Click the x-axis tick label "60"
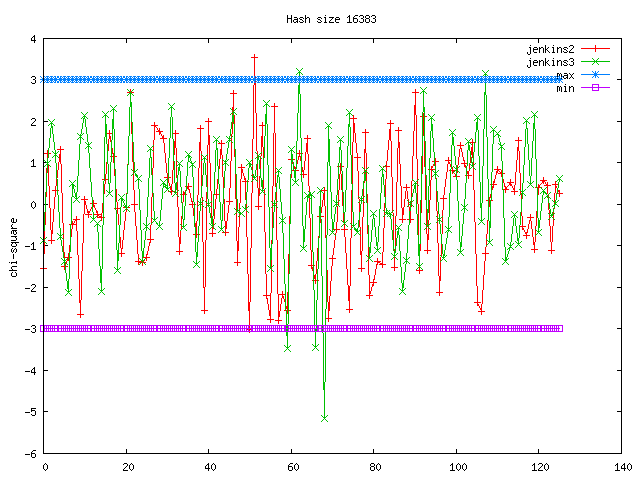Viewport: 640px width, 480px height. tap(293, 467)
